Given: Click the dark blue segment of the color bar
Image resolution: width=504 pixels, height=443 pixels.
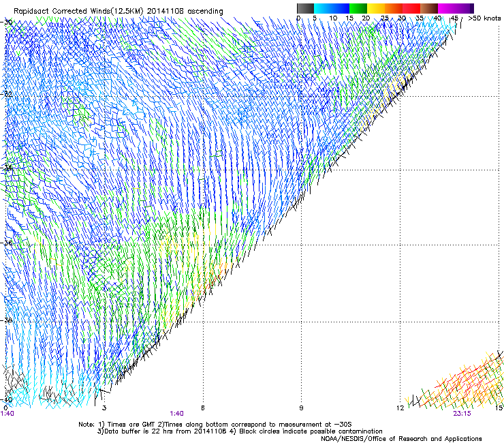Looking at the screenshot, I should coord(341,8).
